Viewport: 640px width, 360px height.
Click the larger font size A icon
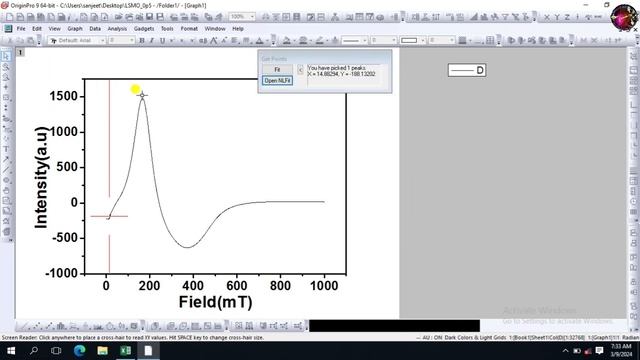[x=213, y=40]
